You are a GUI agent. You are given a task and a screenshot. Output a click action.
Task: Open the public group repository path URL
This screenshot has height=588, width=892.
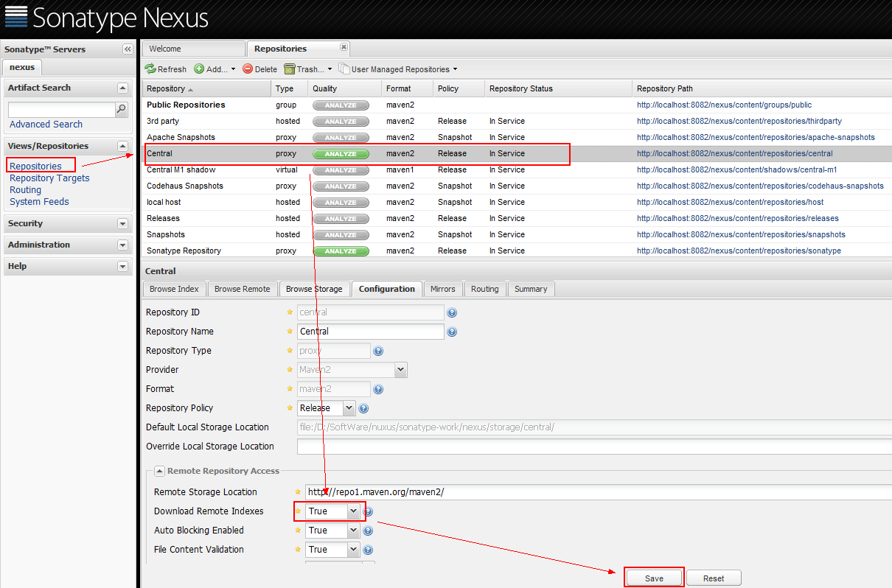click(724, 105)
